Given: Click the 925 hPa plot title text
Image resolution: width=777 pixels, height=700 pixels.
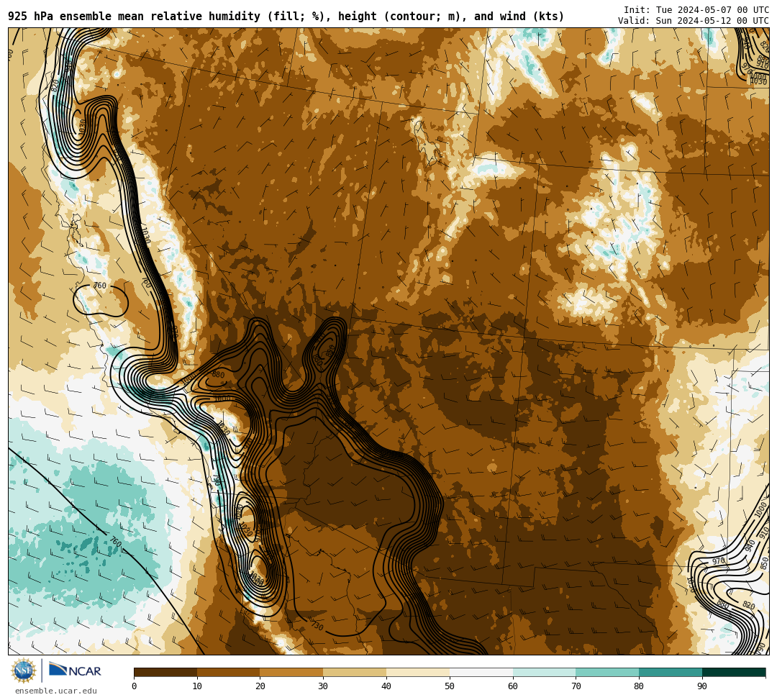Looking at the screenshot, I should pyautogui.click(x=286, y=17).
